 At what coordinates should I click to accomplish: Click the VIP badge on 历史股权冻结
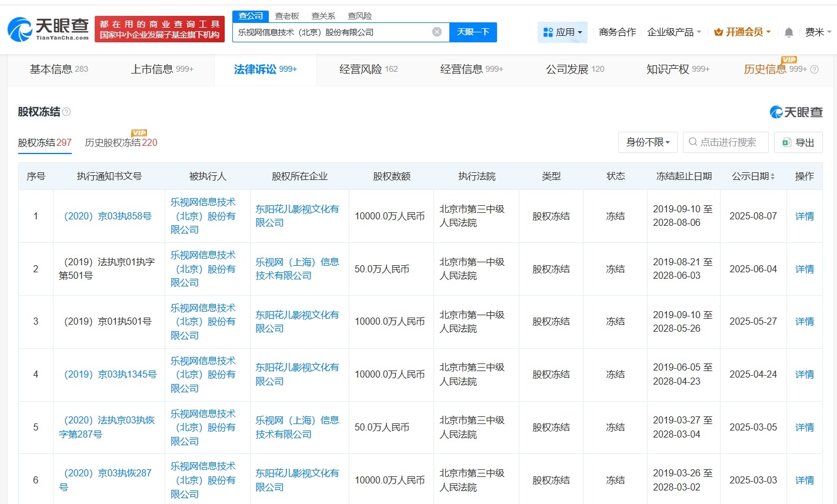point(139,133)
